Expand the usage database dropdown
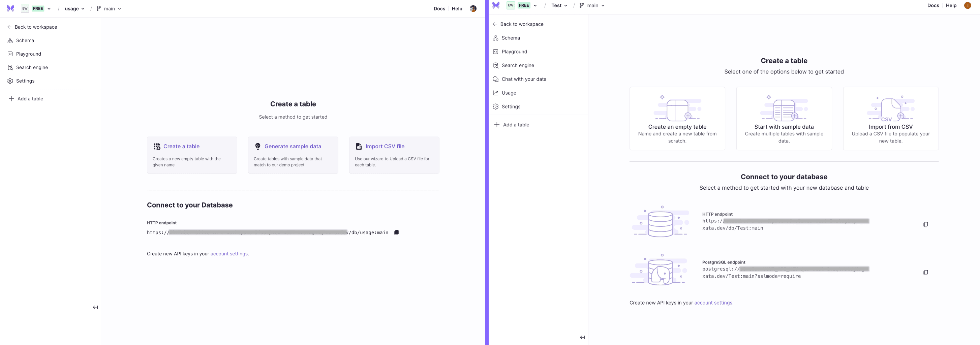 click(74, 8)
